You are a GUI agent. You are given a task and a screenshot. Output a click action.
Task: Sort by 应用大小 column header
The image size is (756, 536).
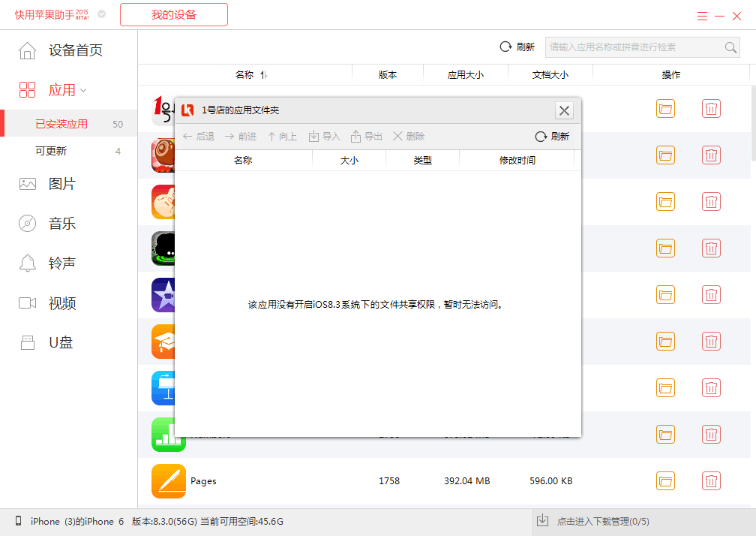click(466, 75)
